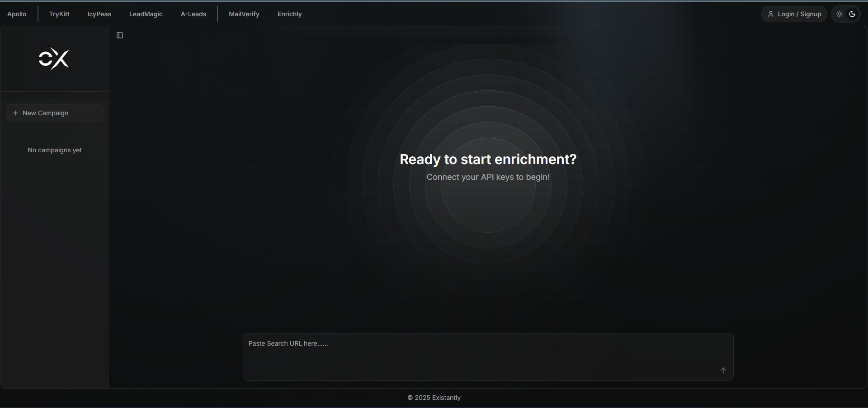Select the TryKitt provider tab
The width and height of the screenshot is (868, 408).
tap(59, 14)
